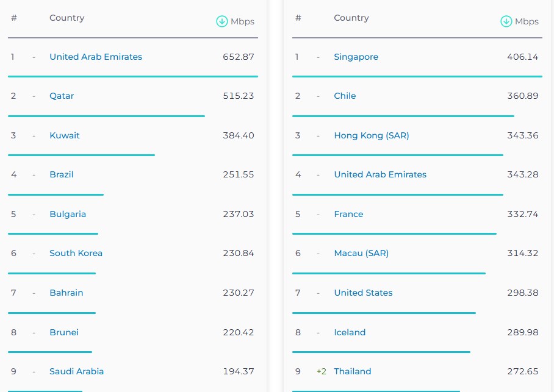Open the Hong Kong (SAR) link

372,135
